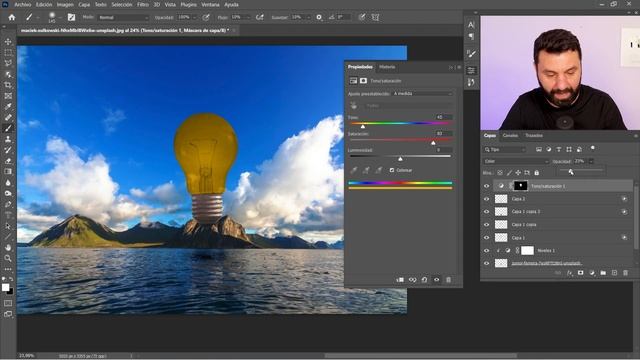
Task: Open the Flujo dropdown arrow
Action: click(x=248, y=18)
